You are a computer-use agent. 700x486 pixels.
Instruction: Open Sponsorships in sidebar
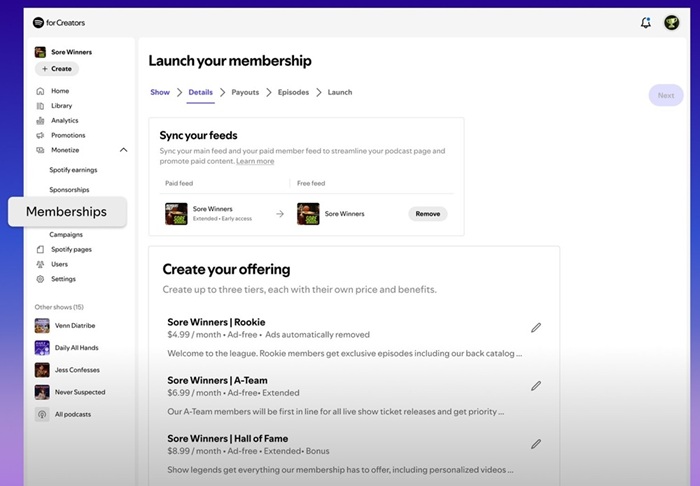(69, 190)
